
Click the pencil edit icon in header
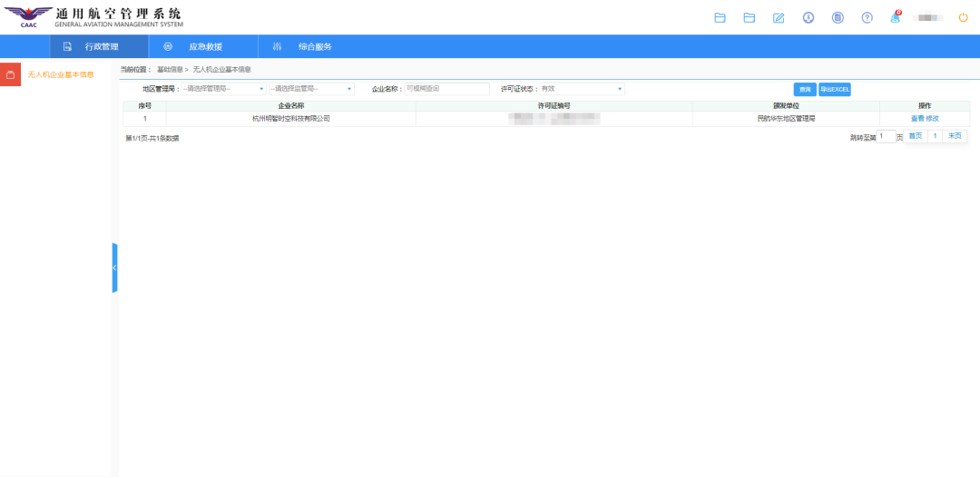[778, 17]
